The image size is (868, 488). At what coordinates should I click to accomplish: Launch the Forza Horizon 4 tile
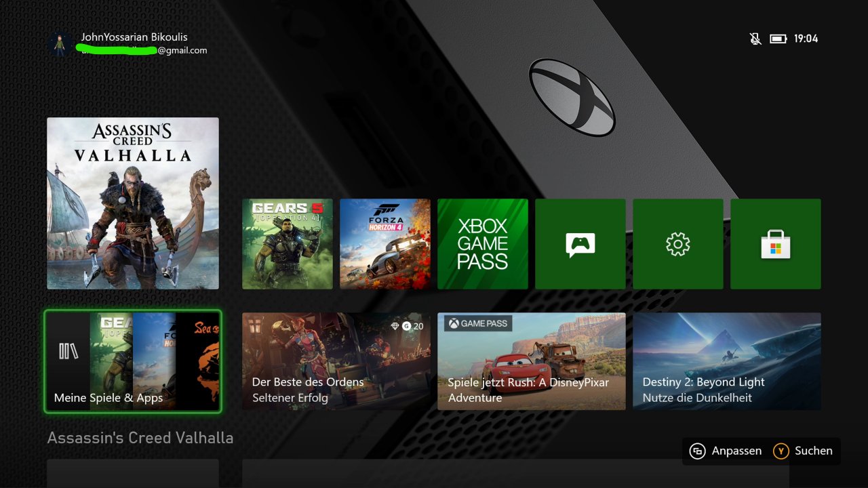(x=385, y=244)
